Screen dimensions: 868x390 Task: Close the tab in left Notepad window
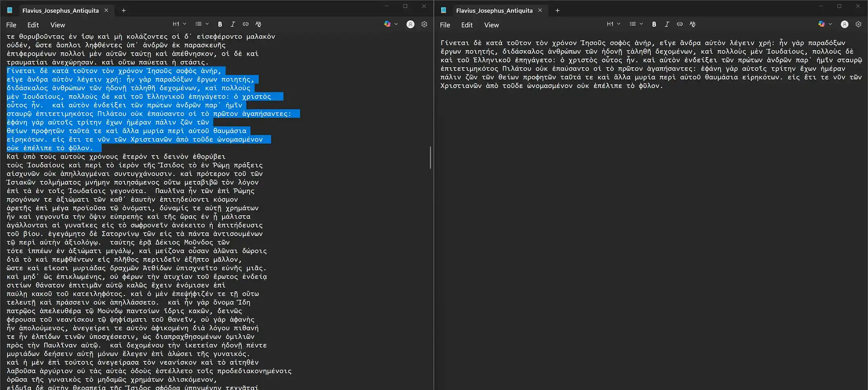tap(106, 10)
